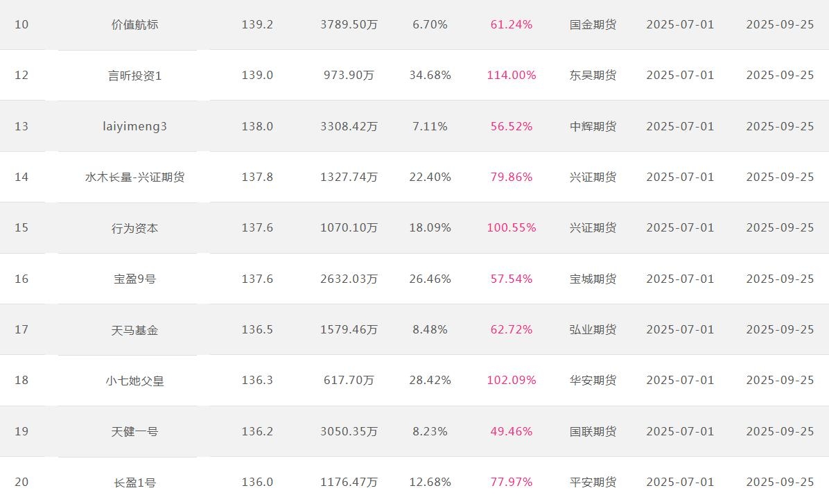
Task: Open the 价值航标 account link
Action: click(x=134, y=25)
